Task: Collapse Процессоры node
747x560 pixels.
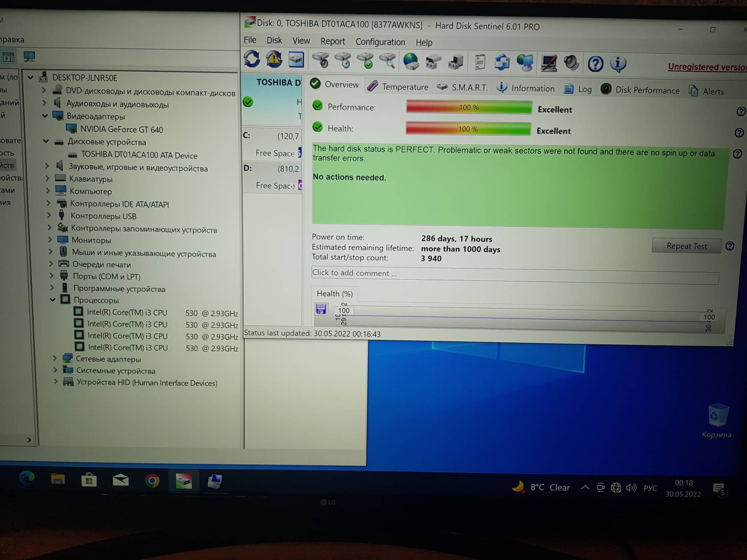Action: 53,299
